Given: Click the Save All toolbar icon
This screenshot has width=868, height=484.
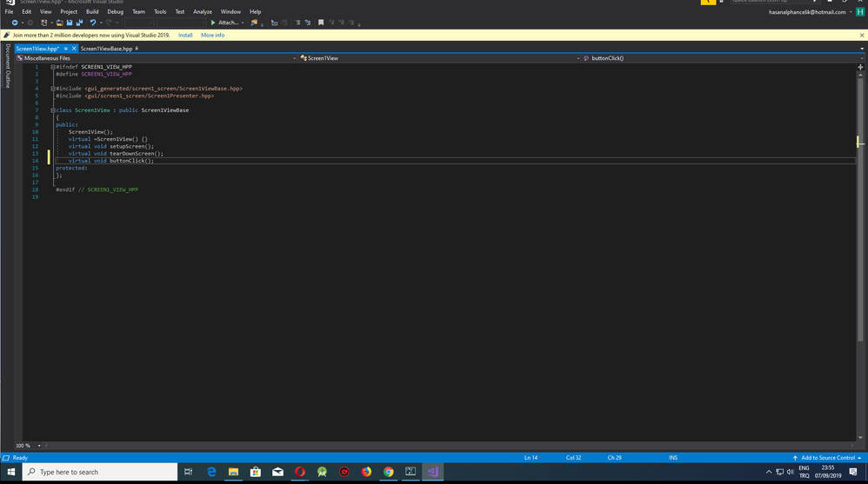Looking at the screenshot, I should (79, 23).
